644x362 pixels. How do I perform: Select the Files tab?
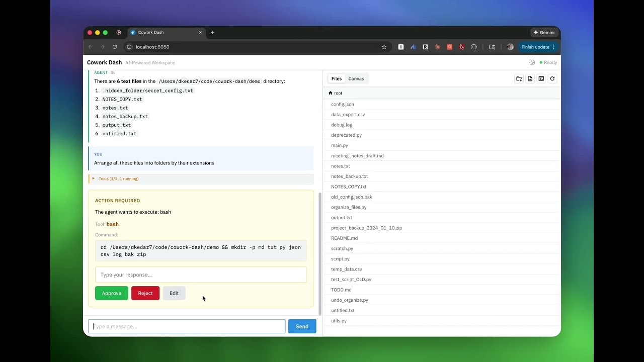(x=337, y=78)
